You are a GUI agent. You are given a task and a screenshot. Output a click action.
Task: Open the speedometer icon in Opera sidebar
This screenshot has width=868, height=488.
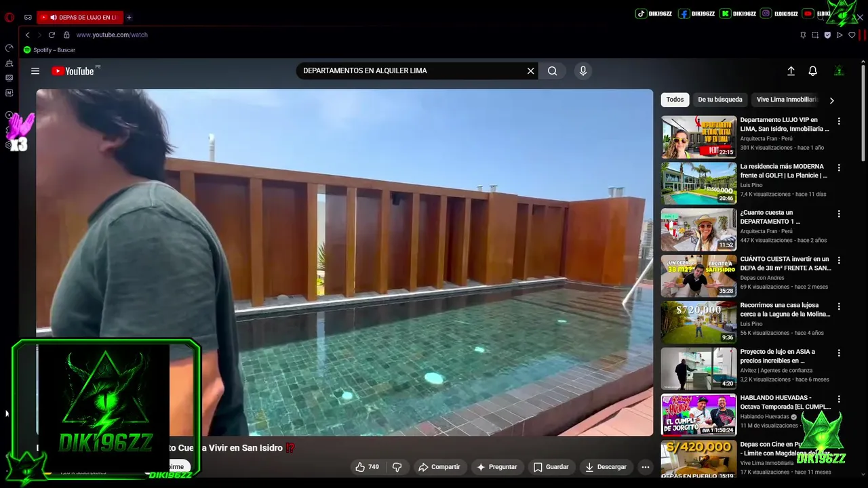[9, 48]
